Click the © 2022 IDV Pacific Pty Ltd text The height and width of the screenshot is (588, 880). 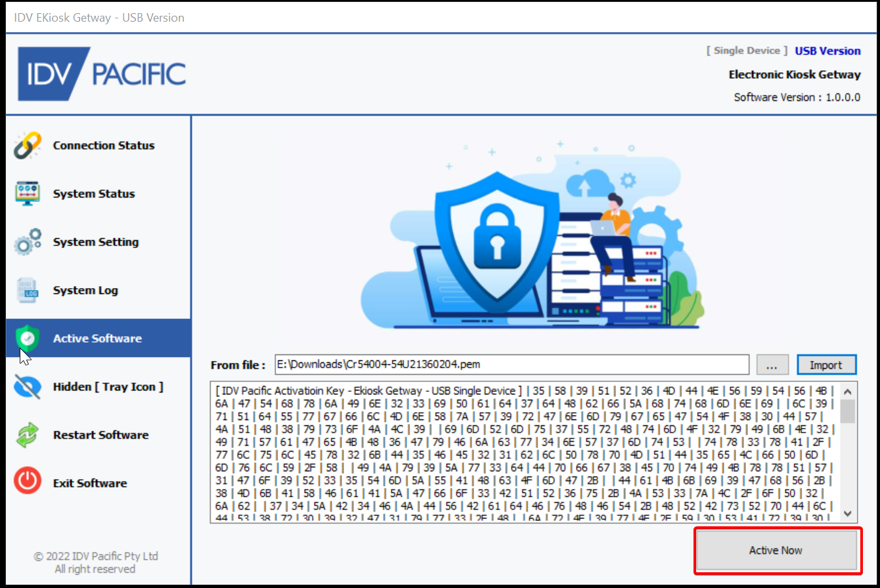[x=96, y=556]
